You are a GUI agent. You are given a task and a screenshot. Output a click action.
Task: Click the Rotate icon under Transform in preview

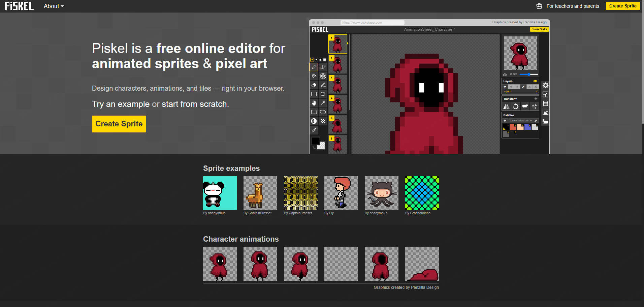516,106
